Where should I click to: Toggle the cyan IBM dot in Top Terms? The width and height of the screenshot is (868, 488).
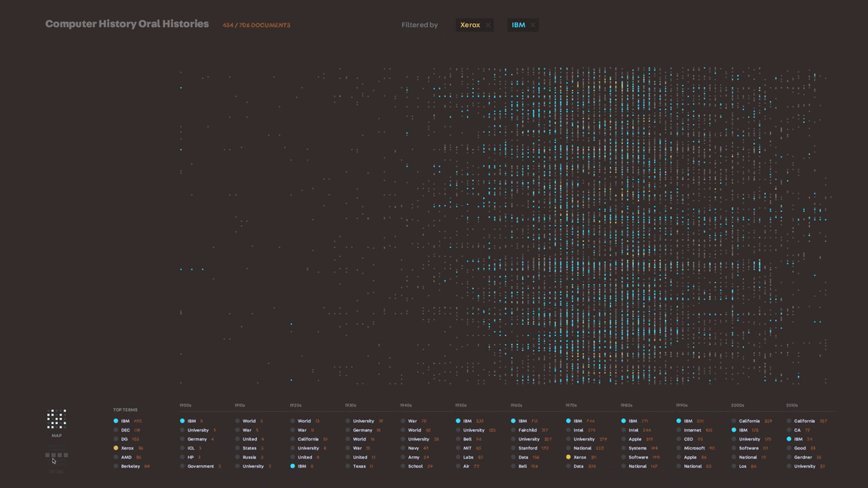click(116, 421)
